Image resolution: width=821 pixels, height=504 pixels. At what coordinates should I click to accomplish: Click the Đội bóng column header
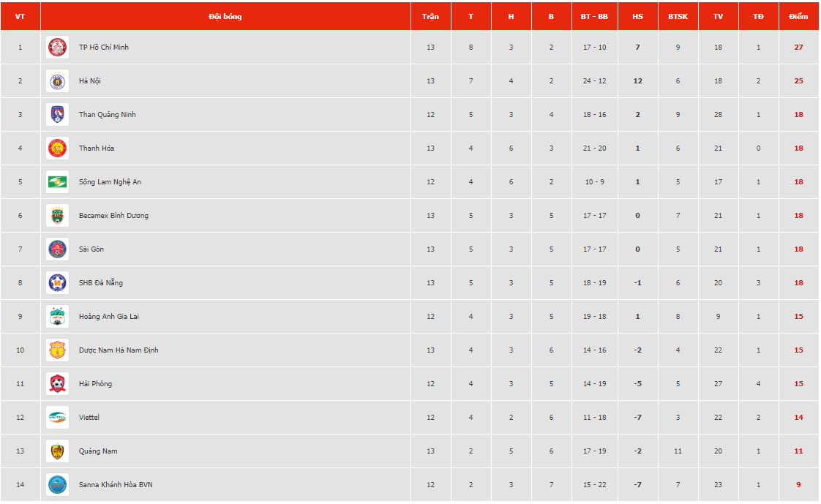pos(225,16)
